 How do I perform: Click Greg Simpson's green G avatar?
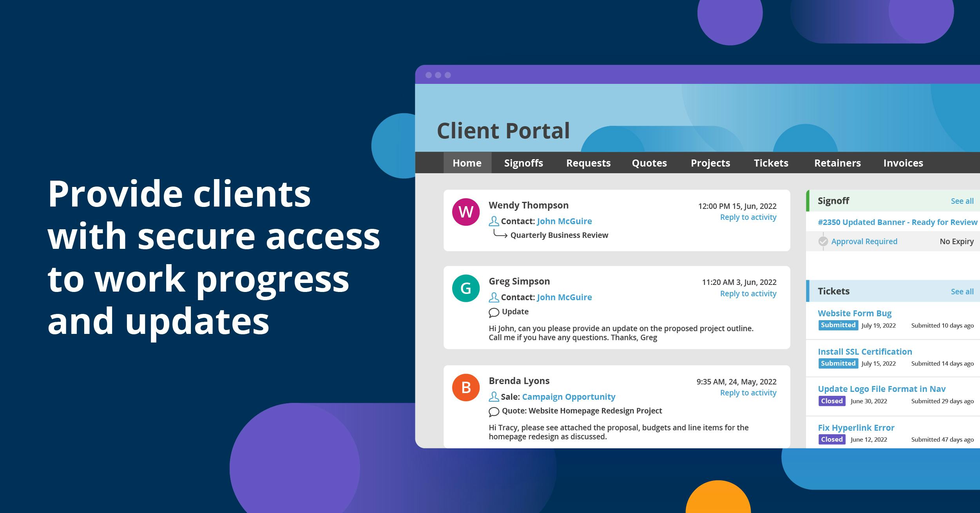pos(466,288)
